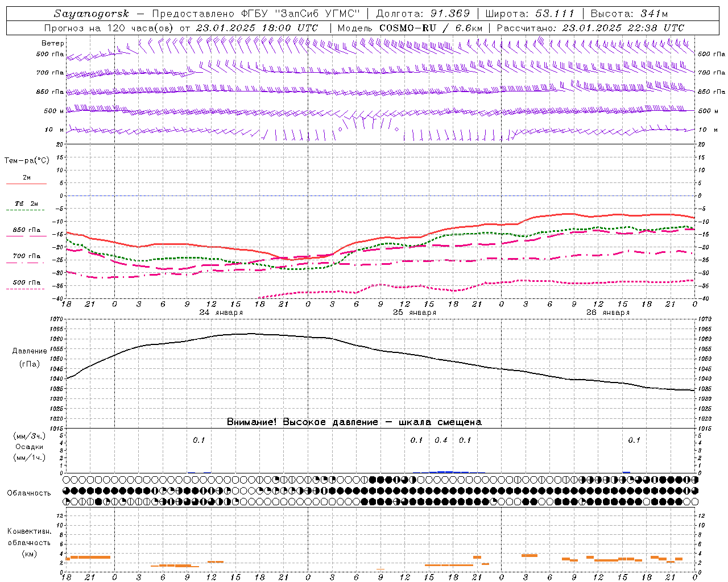
Task: Click the '24 января' date label
Action: point(221,313)
